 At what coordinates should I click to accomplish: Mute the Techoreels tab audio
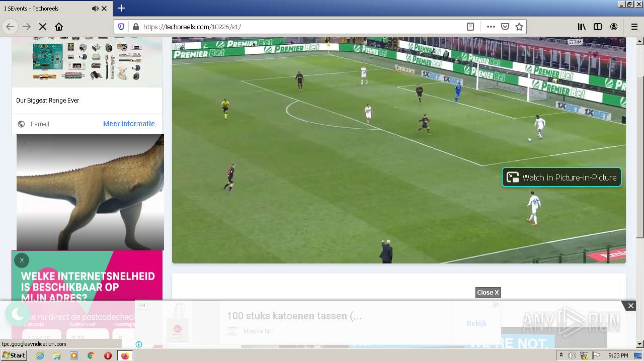pyautogui.click(x=95, y=9)
